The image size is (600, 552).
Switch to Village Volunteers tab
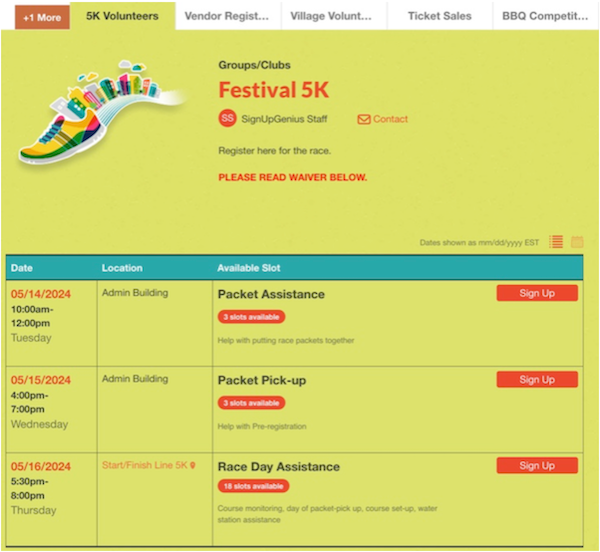(331, 16)
